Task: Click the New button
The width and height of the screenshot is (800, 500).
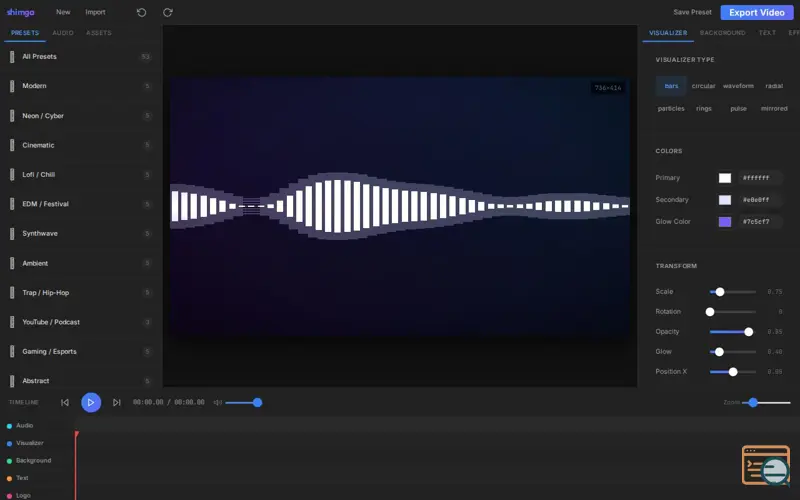Action: pyautogui.click(x=63, y=12)
